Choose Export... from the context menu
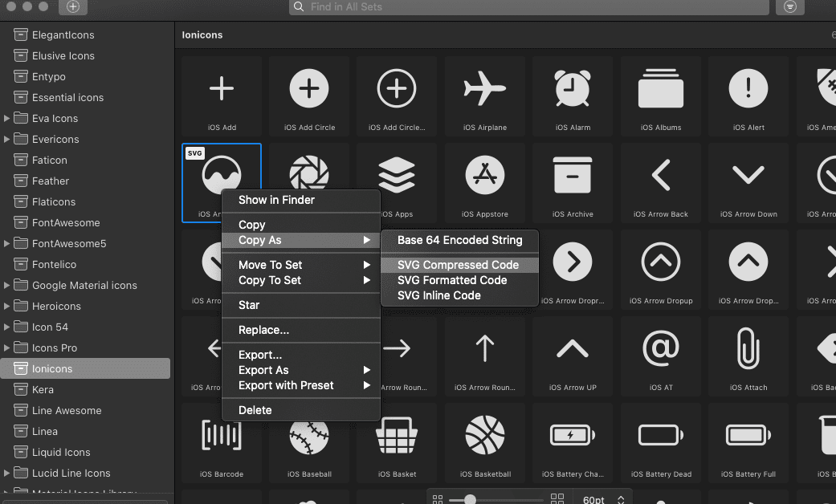 [300, 355]
